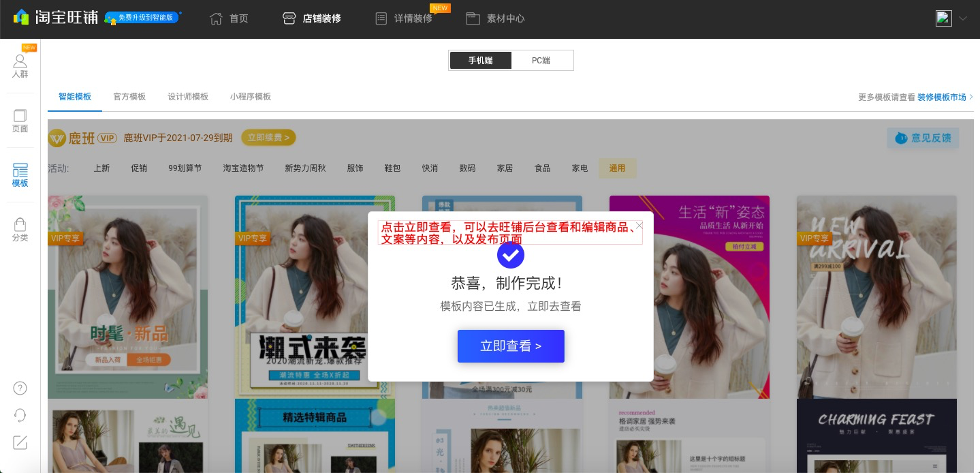980x473 pixels.
Task: Select the 小程序模板 tab
Action: pyautogui.click(x=251, y=97)
